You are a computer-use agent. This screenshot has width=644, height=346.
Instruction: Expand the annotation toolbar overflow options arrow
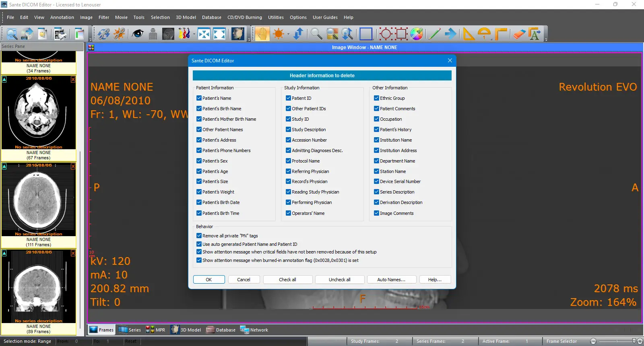pyautogui.click(x=546, y=40)
